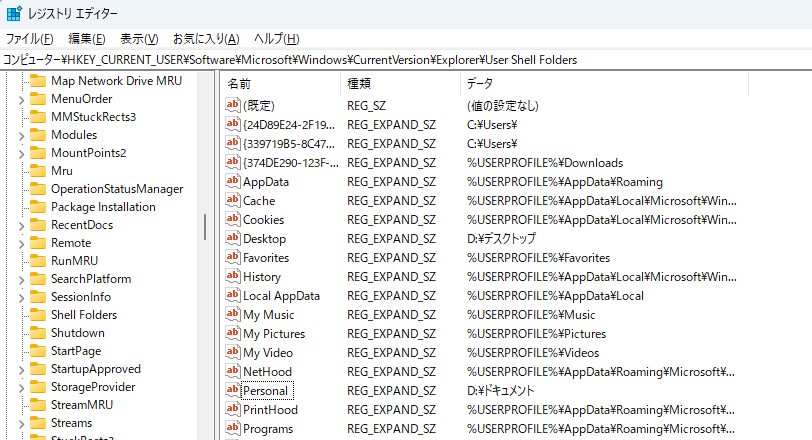Select the Package Installation folder icon
This screenshot has height=440, width=812.
pos(38,207)
